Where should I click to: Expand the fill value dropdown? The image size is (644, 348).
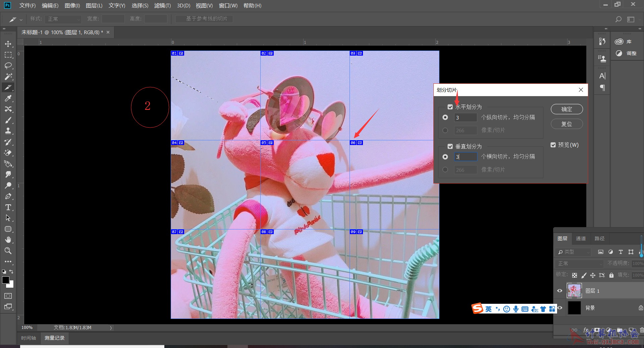click(x=638, y=275)
